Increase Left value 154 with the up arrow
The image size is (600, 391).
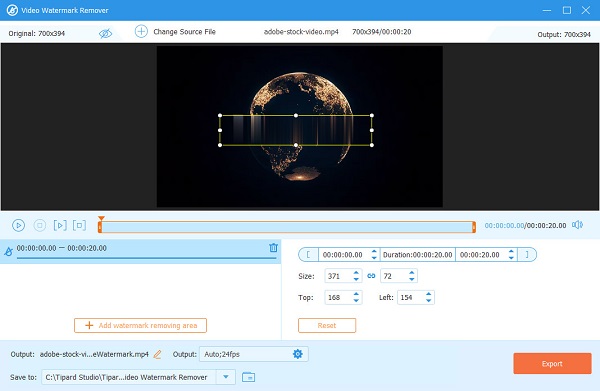(429, 294)
